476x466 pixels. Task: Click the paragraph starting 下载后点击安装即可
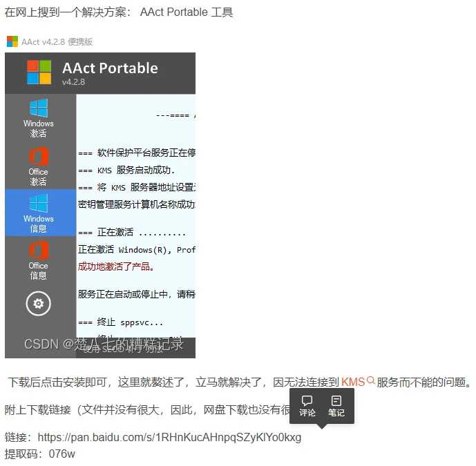(x=240, y=382)
